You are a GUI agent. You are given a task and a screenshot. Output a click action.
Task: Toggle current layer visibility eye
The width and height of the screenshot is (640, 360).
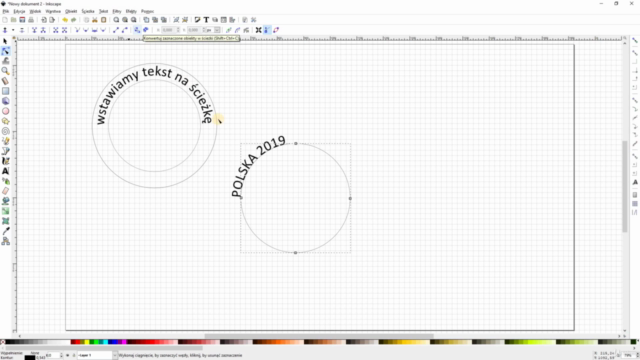click(67, 356)
